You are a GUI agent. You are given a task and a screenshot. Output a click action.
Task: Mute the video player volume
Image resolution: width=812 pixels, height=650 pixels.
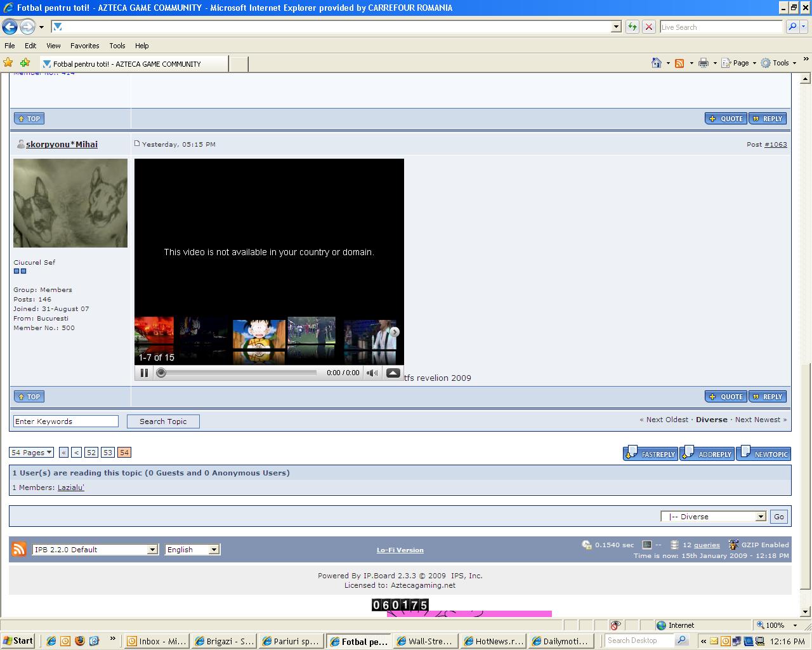[372, 373]
